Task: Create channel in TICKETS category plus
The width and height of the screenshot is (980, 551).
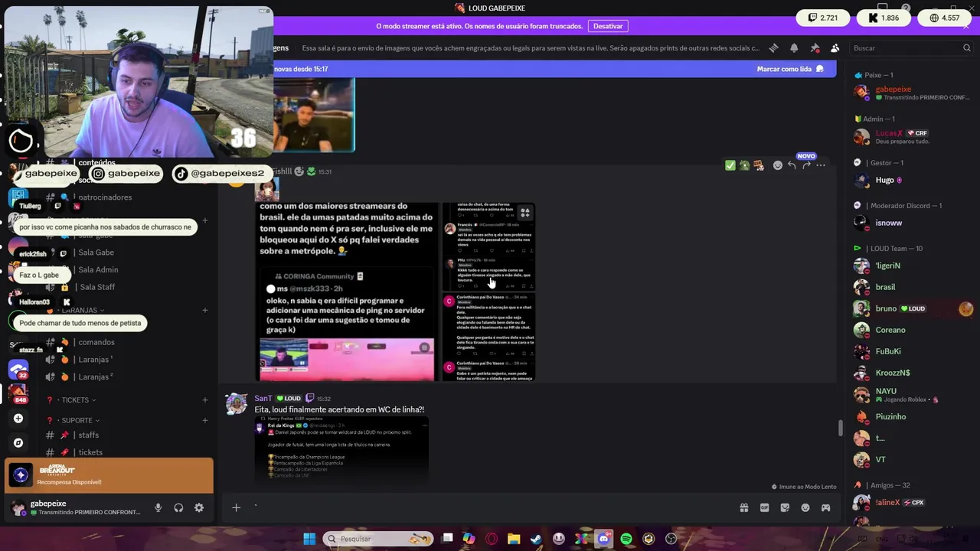Action: coord(204,400)
